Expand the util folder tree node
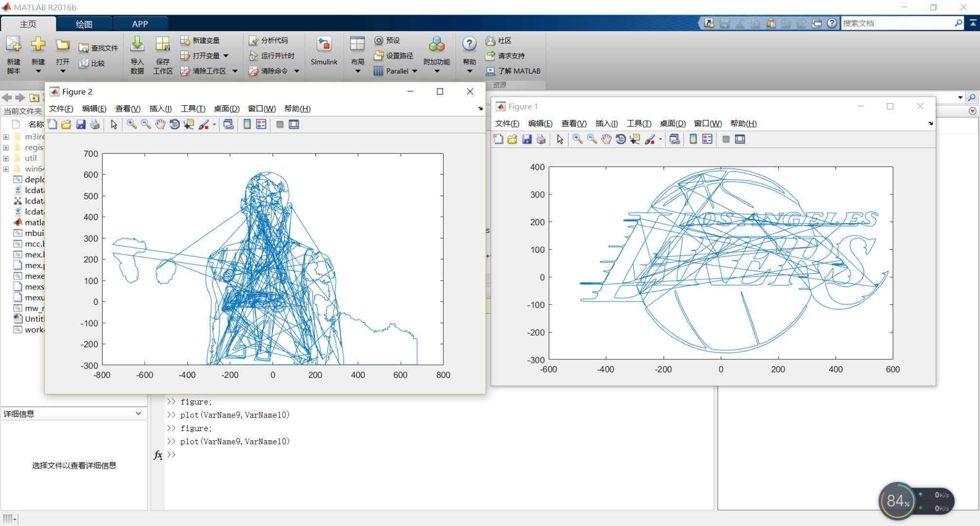The image size is (980, 526). click(6, 158)
